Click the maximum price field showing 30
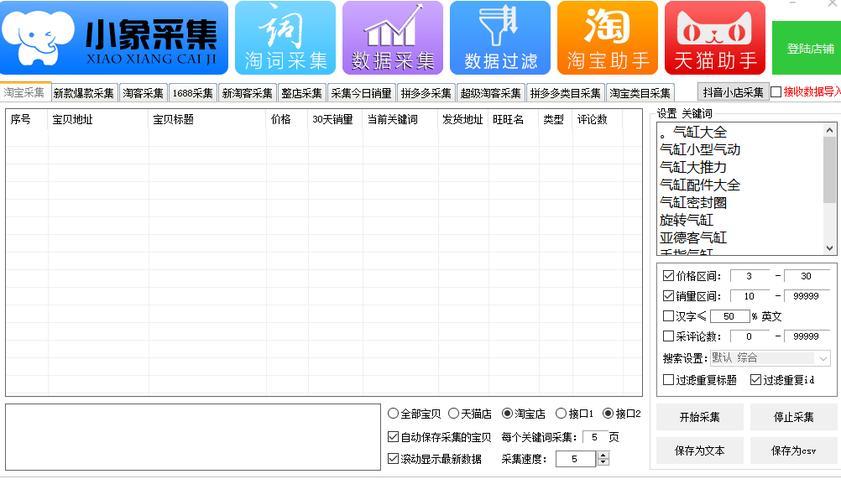Viewport: 841px width, 500px height. [x=806, y=276]
